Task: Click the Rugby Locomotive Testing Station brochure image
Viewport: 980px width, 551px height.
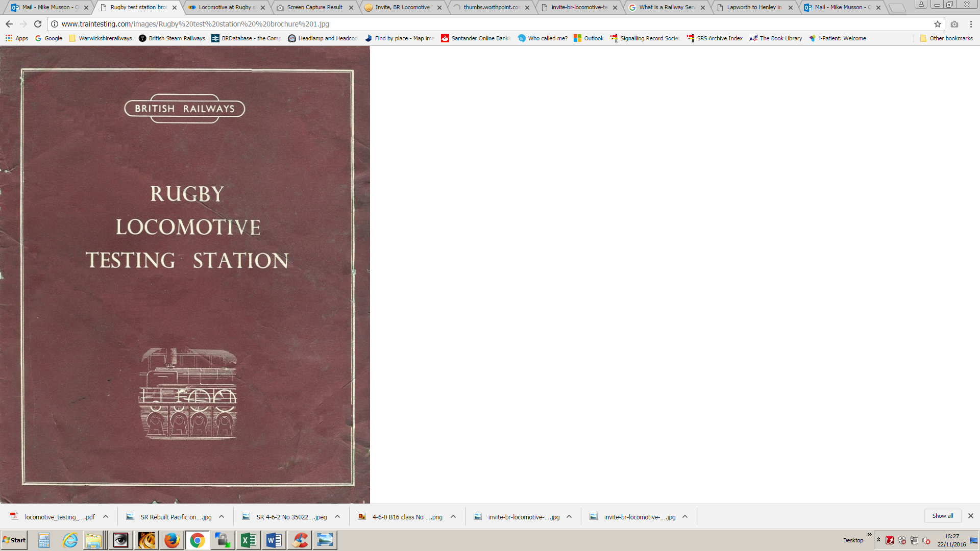Action: tap(185, 274)
